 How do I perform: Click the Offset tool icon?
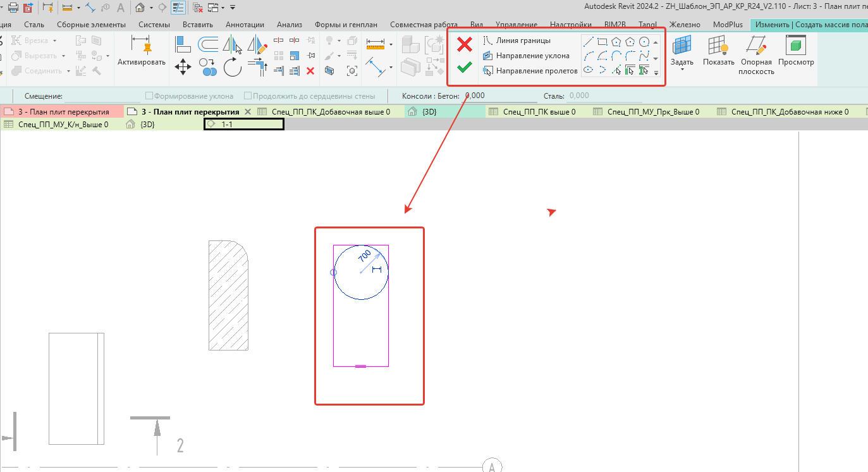click(208, 44)
